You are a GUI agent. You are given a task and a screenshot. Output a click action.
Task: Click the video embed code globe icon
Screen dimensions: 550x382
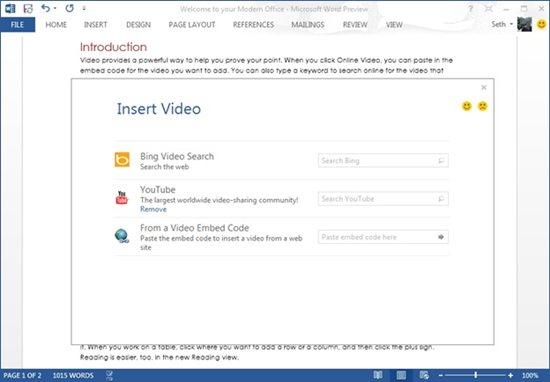tap(122, 236)
